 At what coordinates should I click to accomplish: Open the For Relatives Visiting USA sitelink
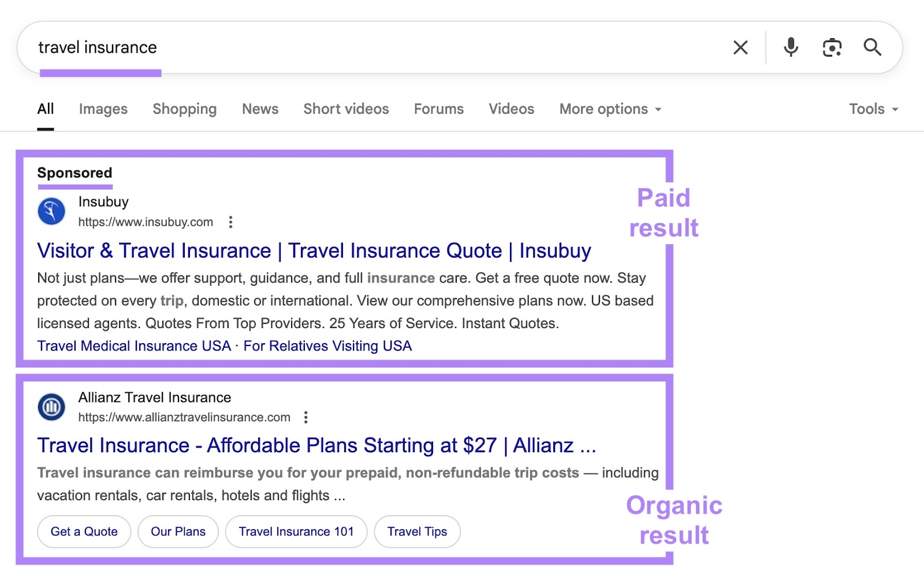point(327,346)
